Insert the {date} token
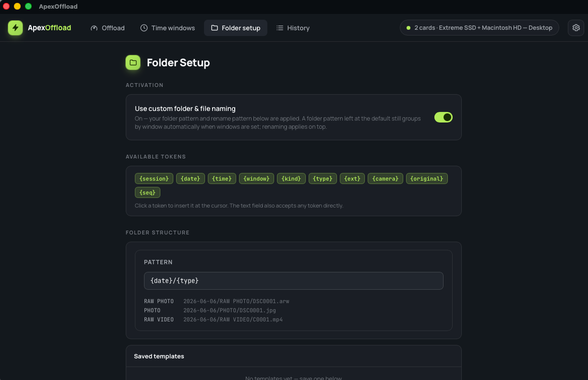 (x=191, y=179)
